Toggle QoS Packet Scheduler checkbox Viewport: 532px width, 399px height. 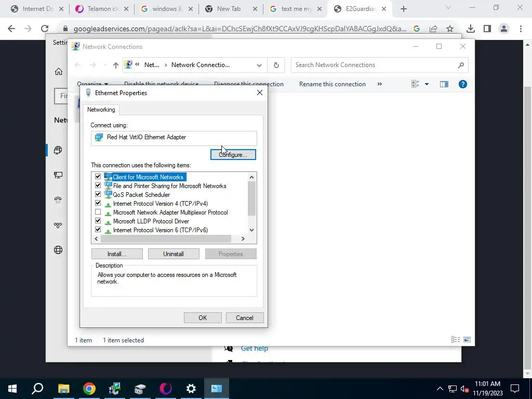[98, 194]
